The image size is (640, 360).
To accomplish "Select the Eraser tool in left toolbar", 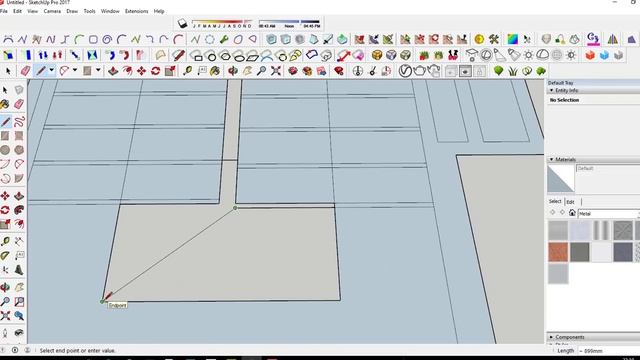I will click(19, 104).
